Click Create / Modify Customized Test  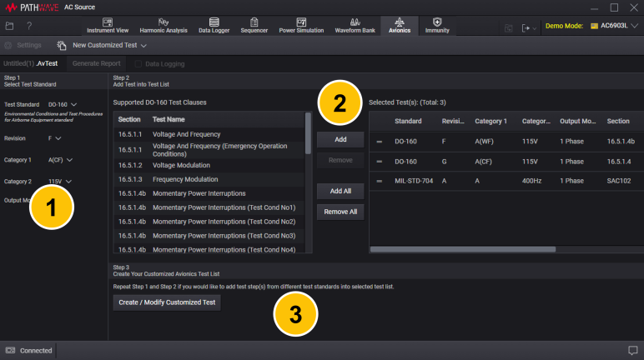(167, 302)
